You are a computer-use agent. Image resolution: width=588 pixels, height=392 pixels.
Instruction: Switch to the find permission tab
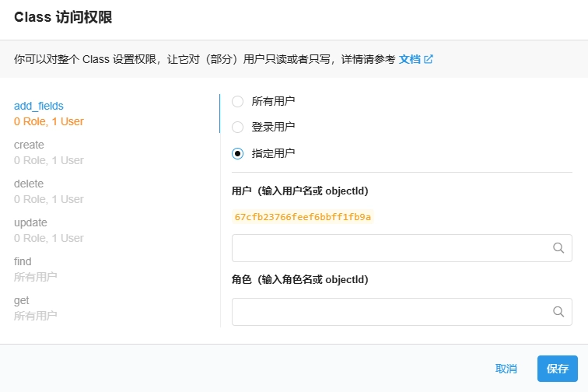(23, 261)
